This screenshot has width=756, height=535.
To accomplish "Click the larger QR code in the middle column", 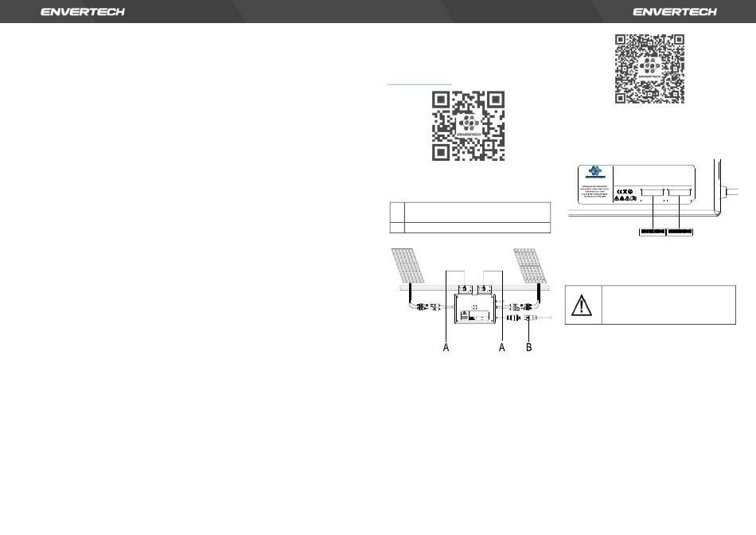I will tap(468, 127).
